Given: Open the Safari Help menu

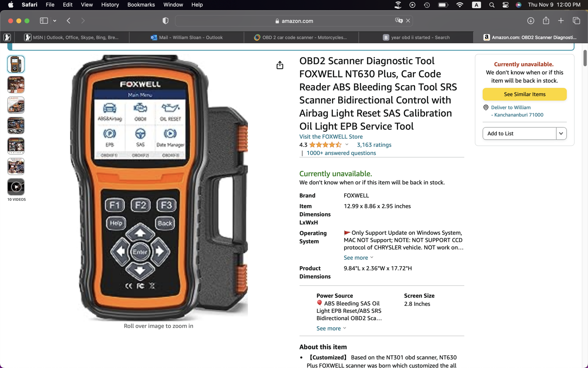Looking at the screenshot, I should (197, 5).
